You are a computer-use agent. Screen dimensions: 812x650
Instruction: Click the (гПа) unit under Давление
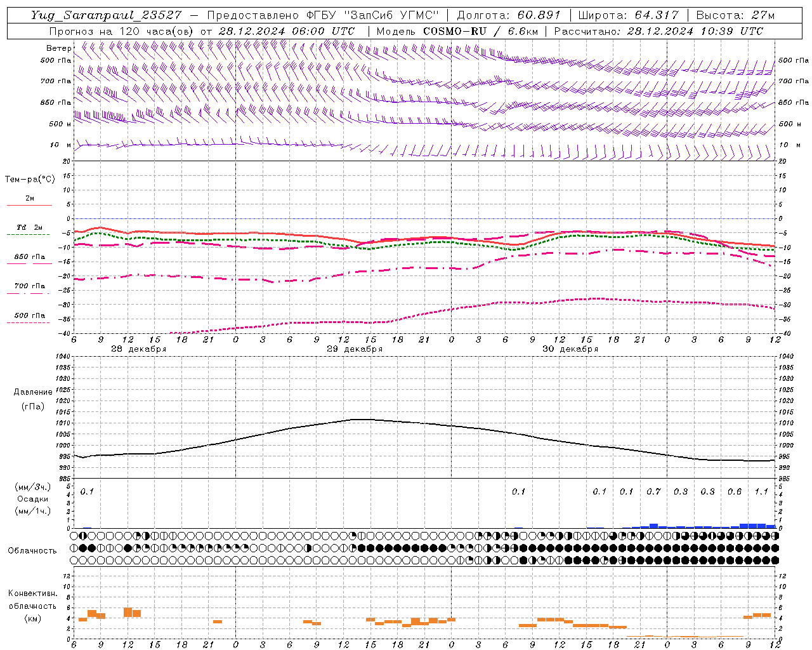(x=32, y=406)
